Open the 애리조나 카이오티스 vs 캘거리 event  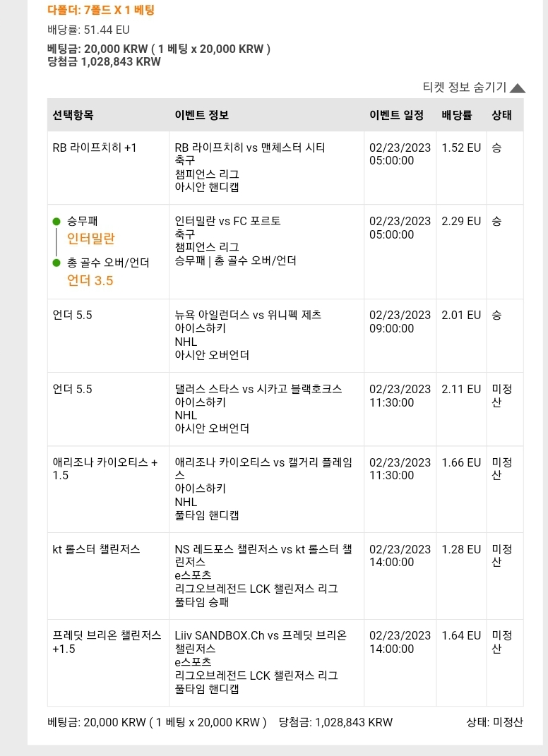pos(263,469)
